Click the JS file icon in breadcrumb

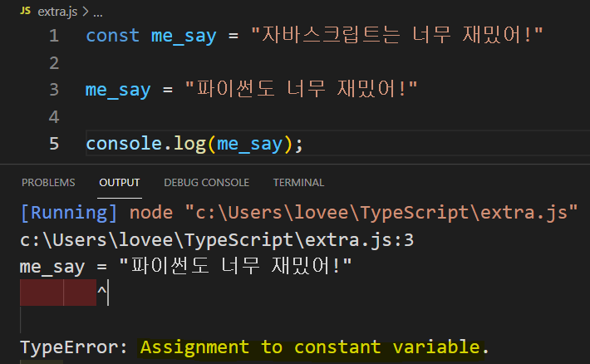click(25, 11)
